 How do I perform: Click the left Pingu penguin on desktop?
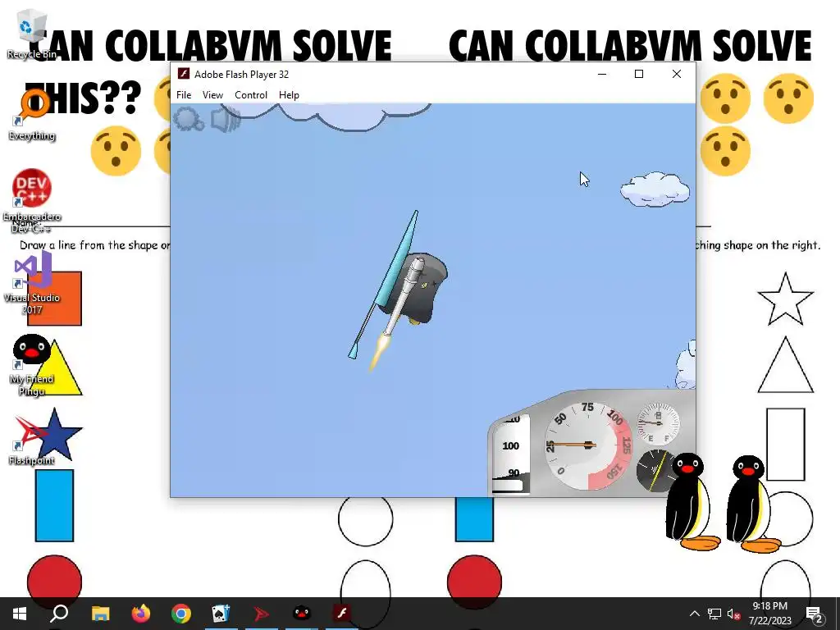[692, 501]
